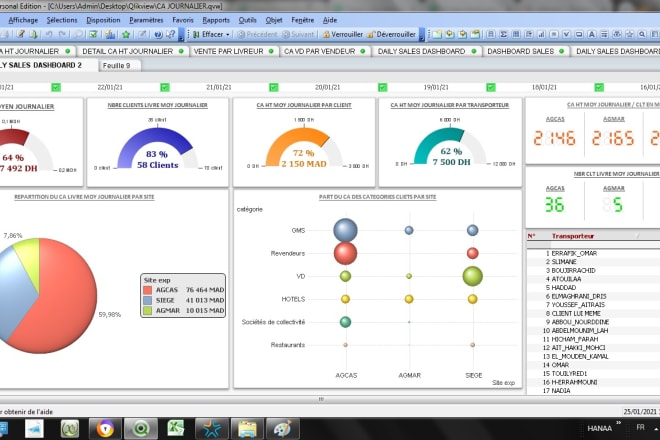Open the Favoris menu
The width and height of the screenshot is (660, 440).
tap(183, 20)
